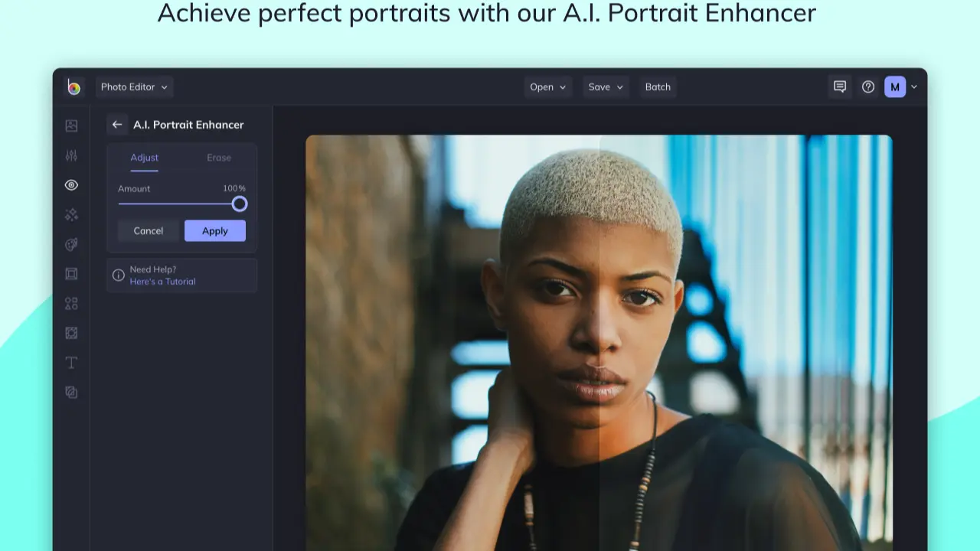Switch to the Adjust tab

click(144, 158)
